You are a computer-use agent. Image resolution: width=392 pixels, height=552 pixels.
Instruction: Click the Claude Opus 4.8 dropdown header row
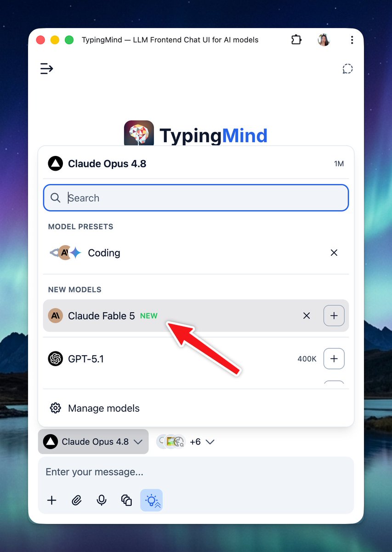(196, 163)
